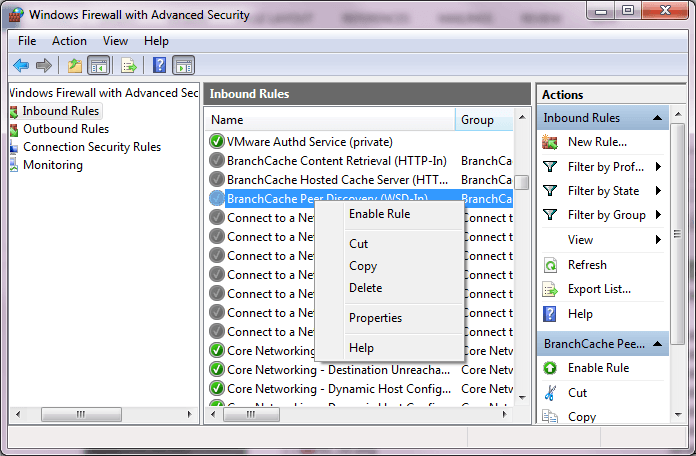Click the Filter by Profile funnel icon
This screenshot has height=456, width=696.
[x=550, y=167]
